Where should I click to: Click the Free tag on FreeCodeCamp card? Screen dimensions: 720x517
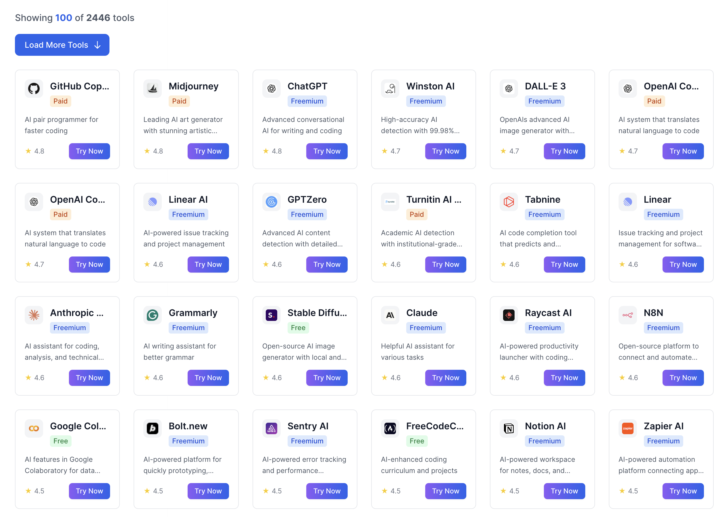click(x=417, y=441)
